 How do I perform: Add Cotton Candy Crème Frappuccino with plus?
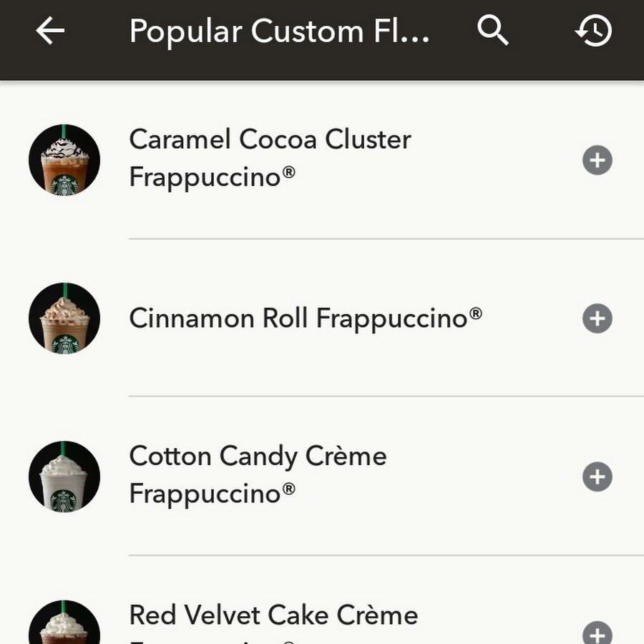pos(597,477)
